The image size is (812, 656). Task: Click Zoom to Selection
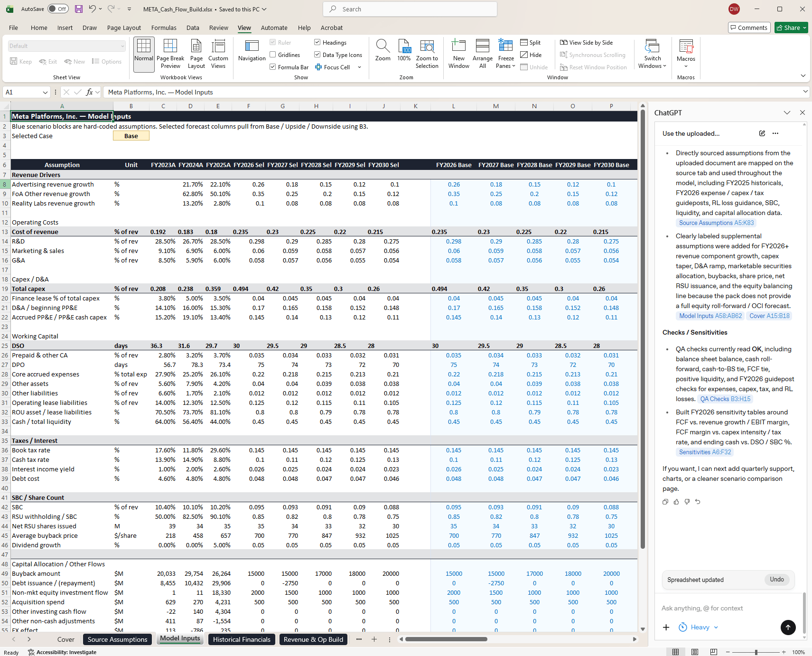tap(427, 55)
